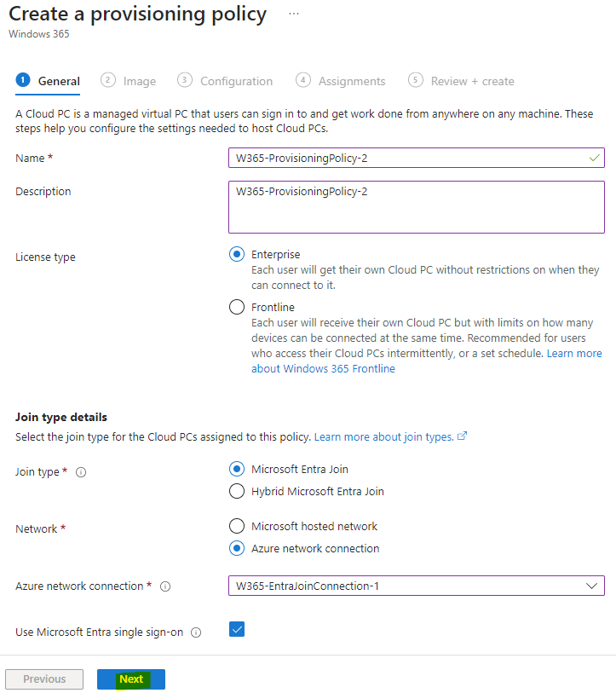Select the Frontline license type

(x=237, y=307)
